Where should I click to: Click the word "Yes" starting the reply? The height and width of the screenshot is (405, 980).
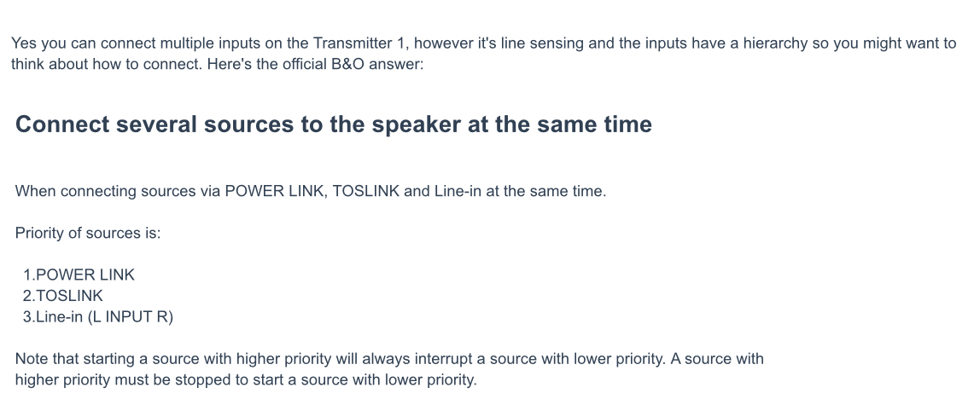click(24, 43)
